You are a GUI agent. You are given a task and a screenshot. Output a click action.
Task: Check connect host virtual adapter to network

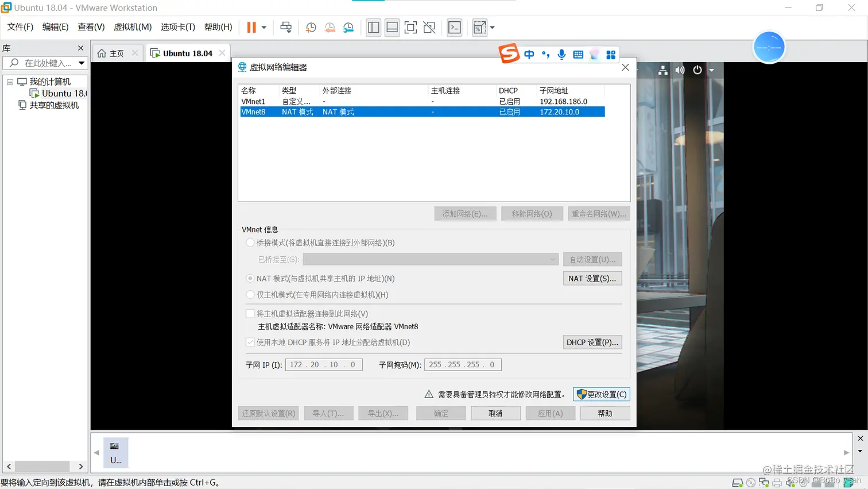point(250,314)
